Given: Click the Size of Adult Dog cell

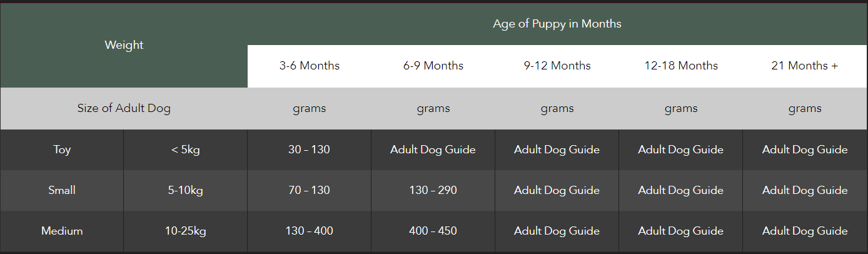Looking at the screenshot, I should [x=124, y=108].
